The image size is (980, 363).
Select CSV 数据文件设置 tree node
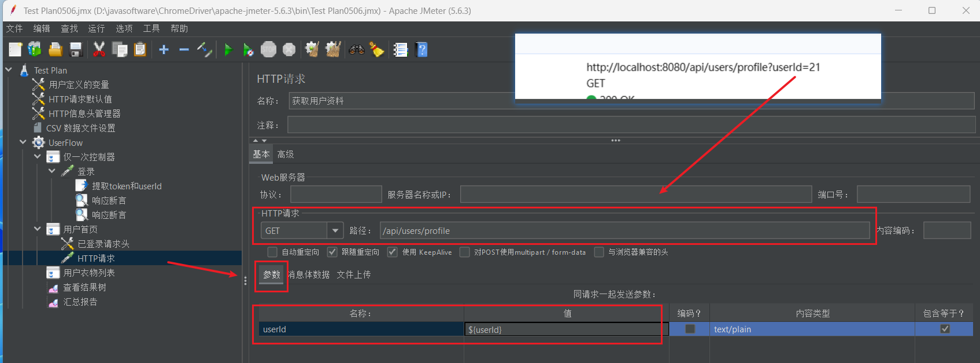coord(81,128)
